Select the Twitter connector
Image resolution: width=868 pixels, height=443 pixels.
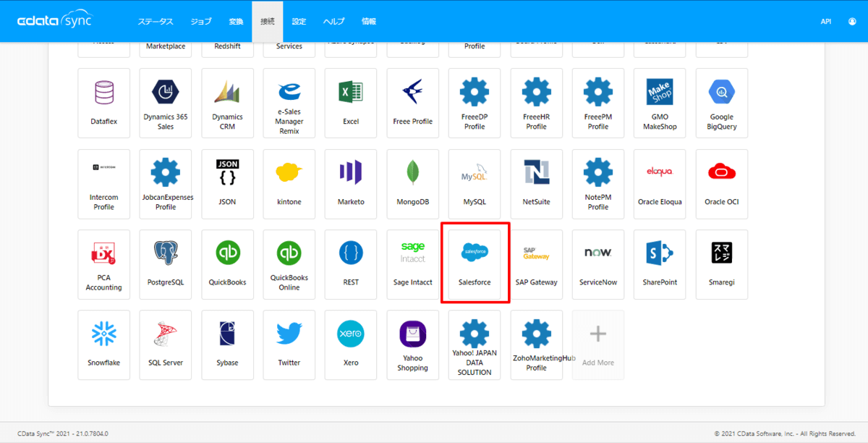pos(289,345)
